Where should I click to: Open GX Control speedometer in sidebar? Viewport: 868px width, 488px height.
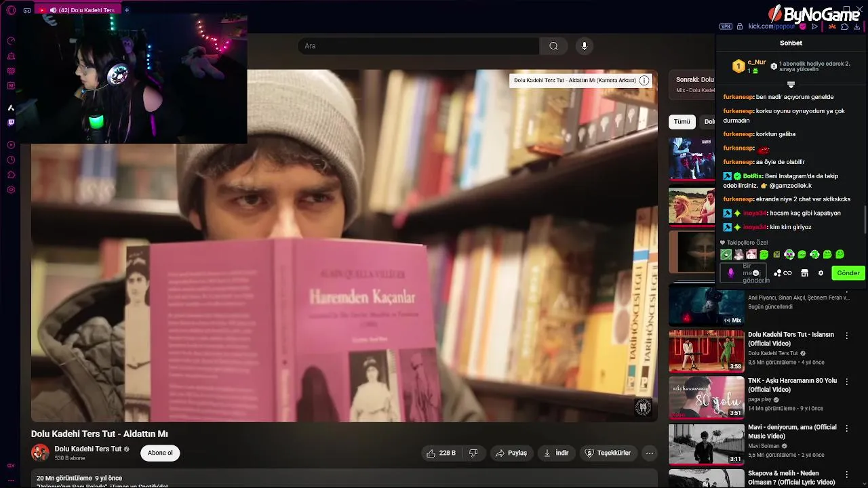coord(11,41)
